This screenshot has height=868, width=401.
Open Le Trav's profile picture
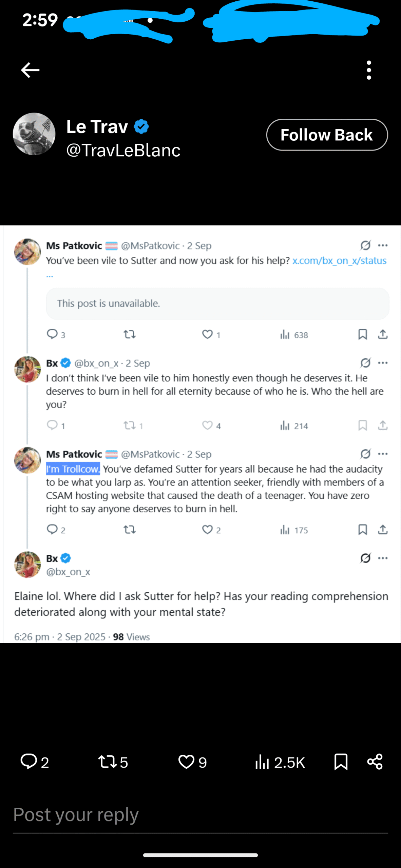34,134
